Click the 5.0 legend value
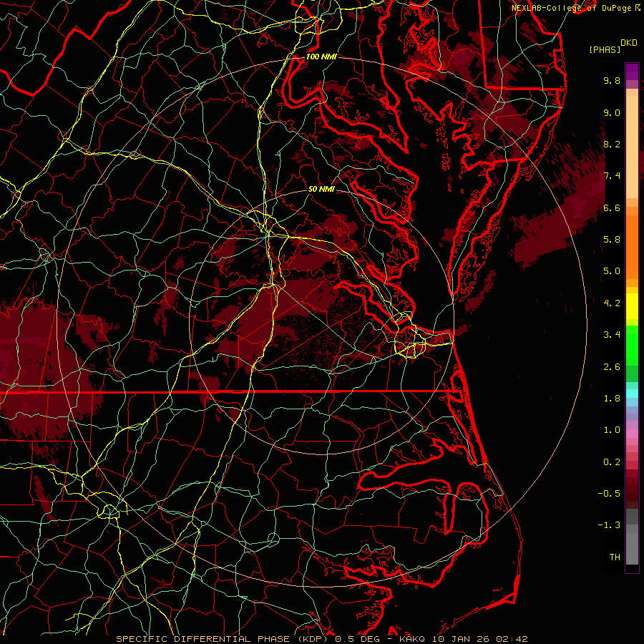The height and width of the screenshot is (644, 644). (x=612, y=271)
